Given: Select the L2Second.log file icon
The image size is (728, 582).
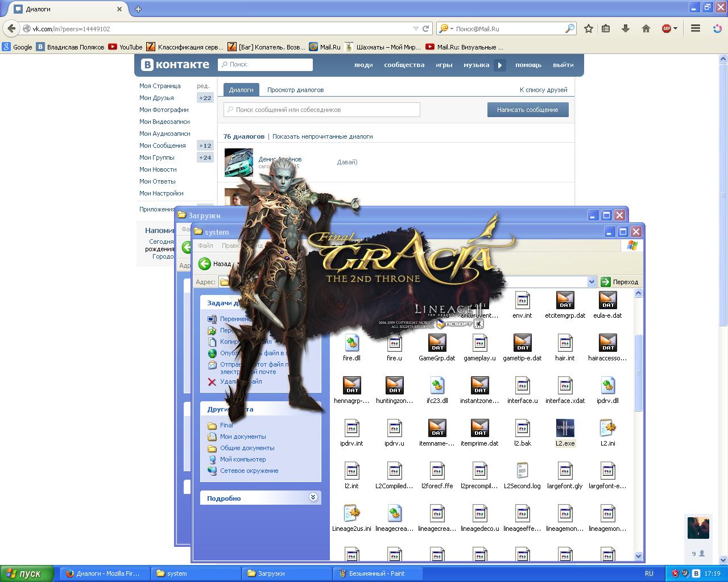Looking at the screenshot, I should [522, 471].
